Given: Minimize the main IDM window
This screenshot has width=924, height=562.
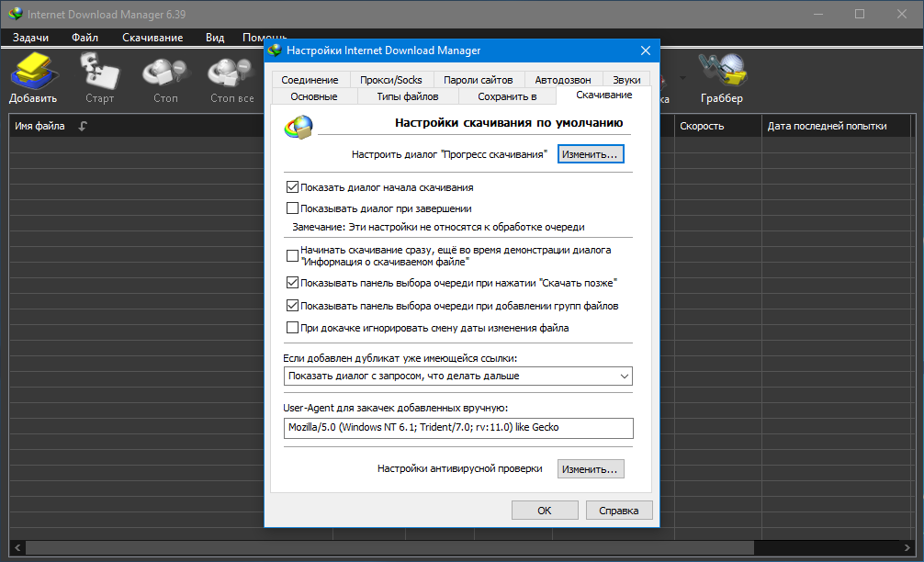Looking at the screenshot, I should pos(818,14).
